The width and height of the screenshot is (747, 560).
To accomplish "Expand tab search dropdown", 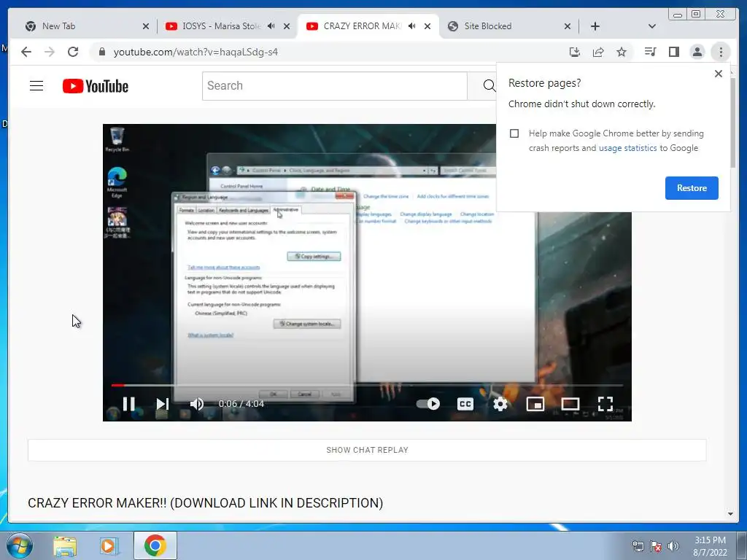I will [x=652, y=26].
